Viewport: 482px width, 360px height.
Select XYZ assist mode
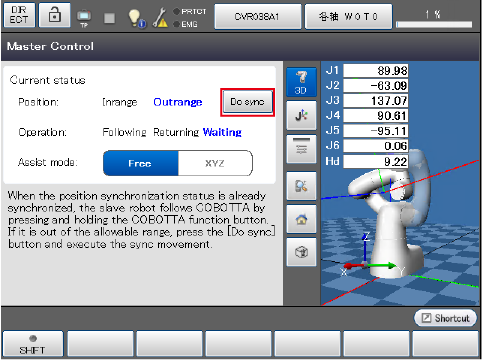(215, 163)
